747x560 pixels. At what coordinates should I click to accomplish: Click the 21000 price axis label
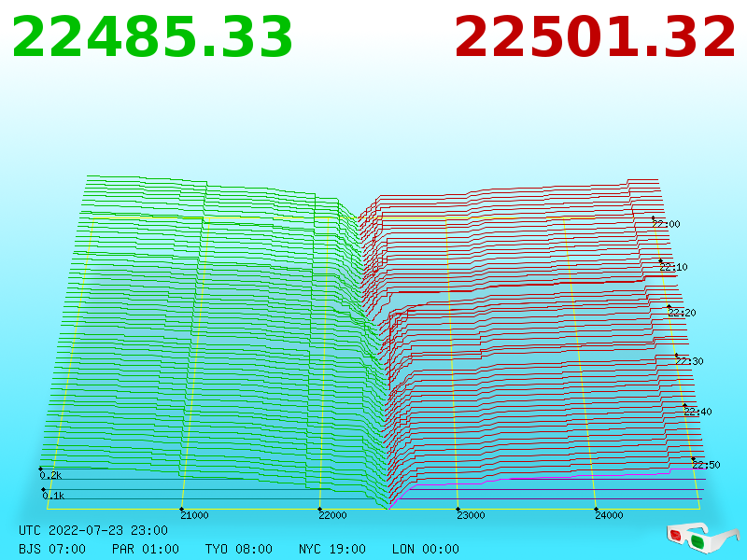click(x=194, y=515)
